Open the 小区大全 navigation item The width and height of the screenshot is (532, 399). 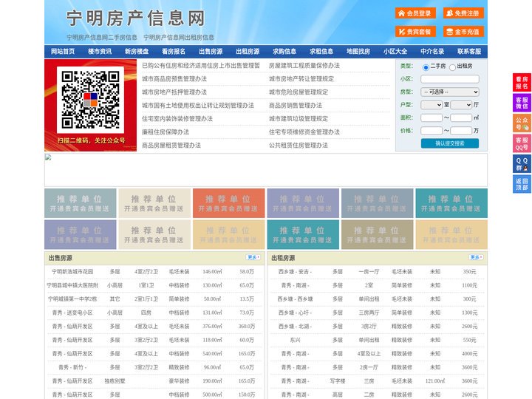395,52
